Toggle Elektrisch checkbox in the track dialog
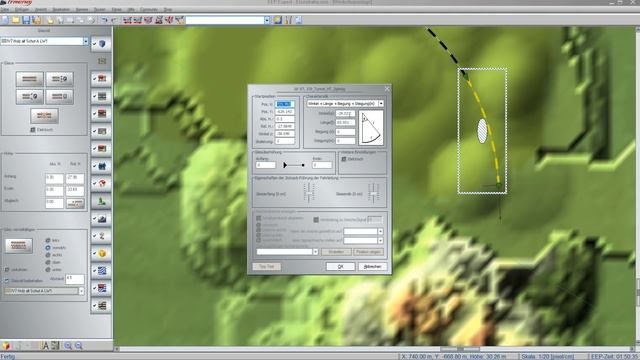640x360 pixels. tap(344, 159)
